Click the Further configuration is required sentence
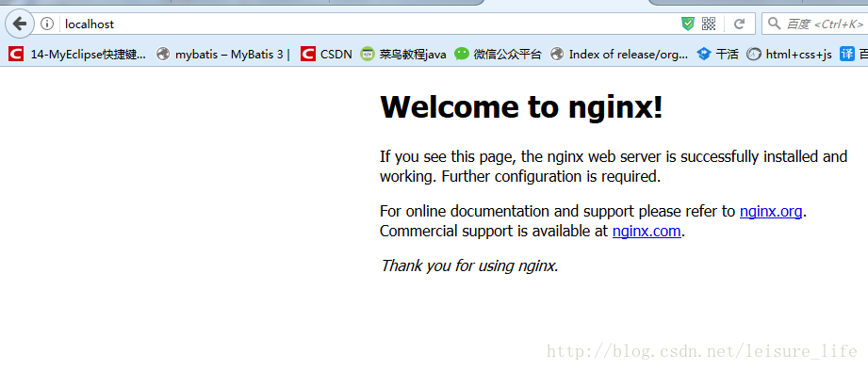 [x=551, y=177]
